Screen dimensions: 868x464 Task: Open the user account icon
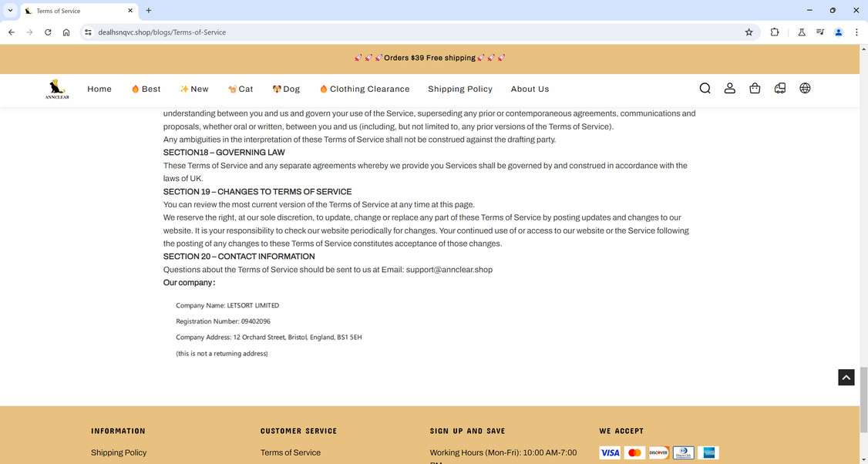click(729, 88)
